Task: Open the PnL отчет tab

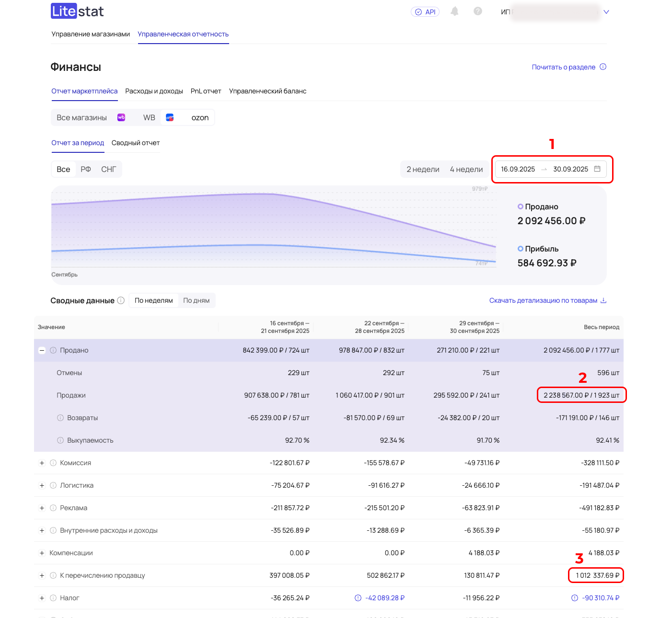Action: (x=206, y=91)
